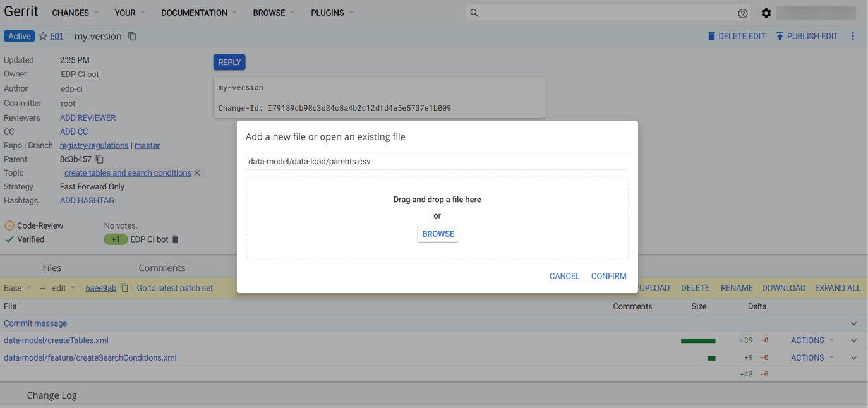The height and width of the screenshot is (408, 868).
Task: Click the edp-ci author chip
Action: click(72, 88)
